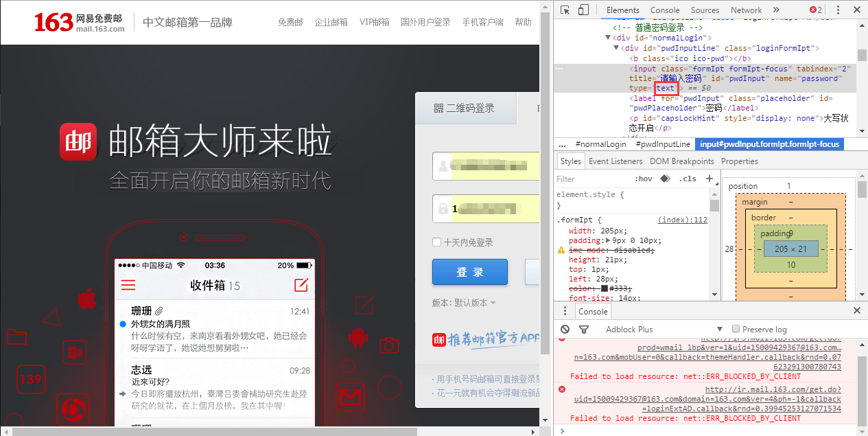
Task: Click the #333 color swatch
Action: pyautogui.click(x=604, y=289)
